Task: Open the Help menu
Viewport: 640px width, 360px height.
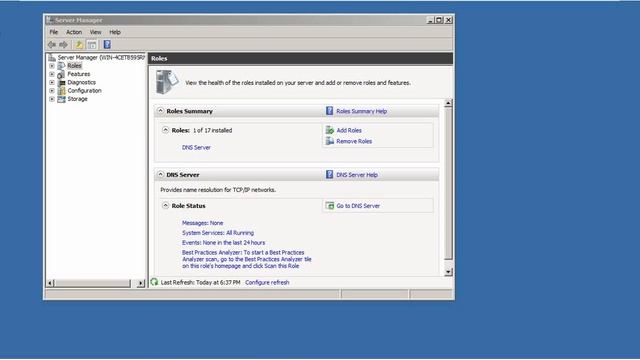Action: tap(115, 32)
